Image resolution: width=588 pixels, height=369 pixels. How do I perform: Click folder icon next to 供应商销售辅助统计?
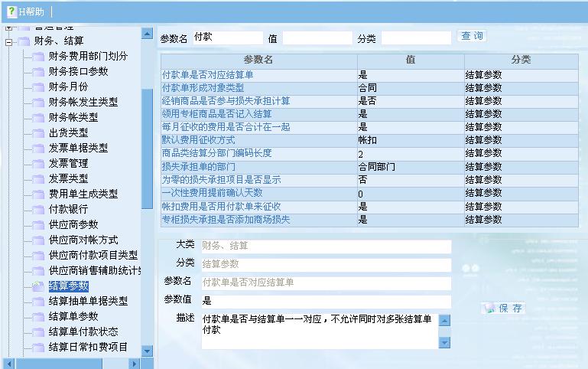point(38,271)
